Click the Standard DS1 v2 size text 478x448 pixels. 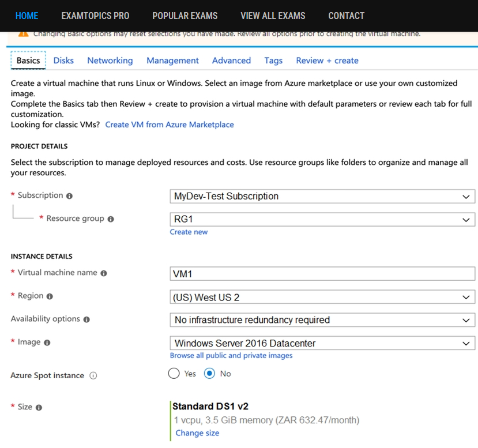pos(210,406)
